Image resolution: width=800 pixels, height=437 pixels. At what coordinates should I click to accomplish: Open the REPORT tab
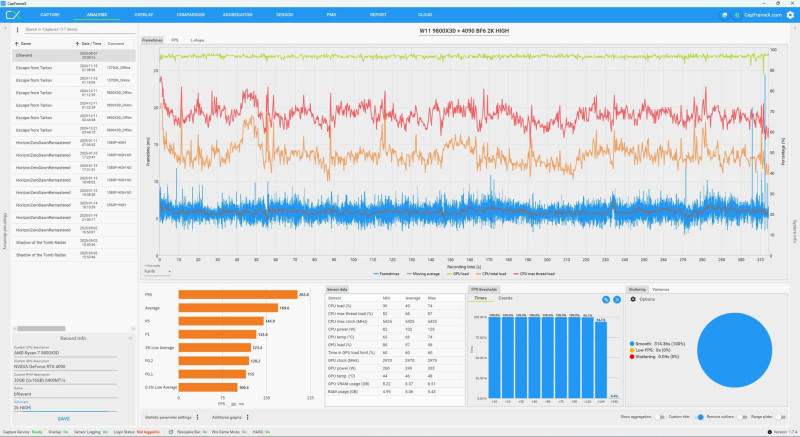[378, 15]
